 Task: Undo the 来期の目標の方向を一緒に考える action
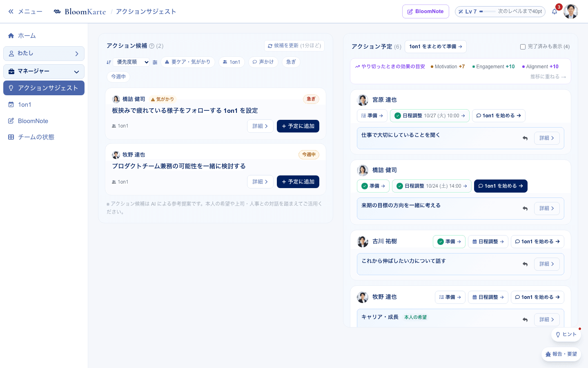pos(525,209)
